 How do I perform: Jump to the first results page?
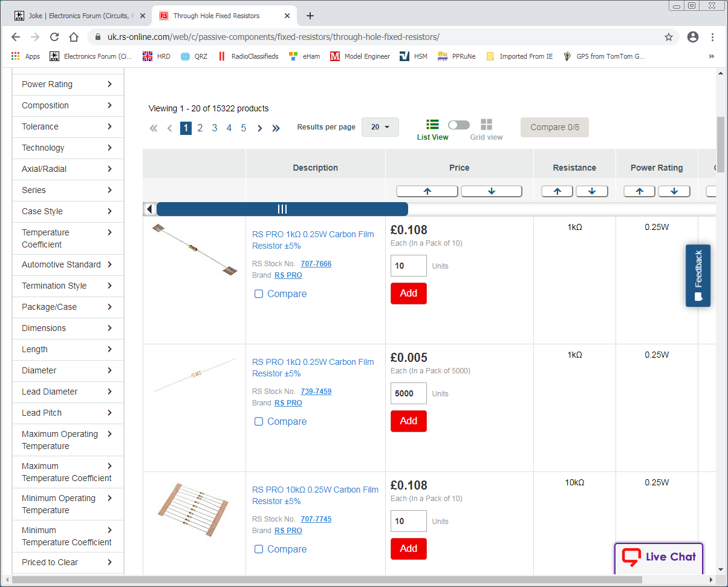[154, 128]
